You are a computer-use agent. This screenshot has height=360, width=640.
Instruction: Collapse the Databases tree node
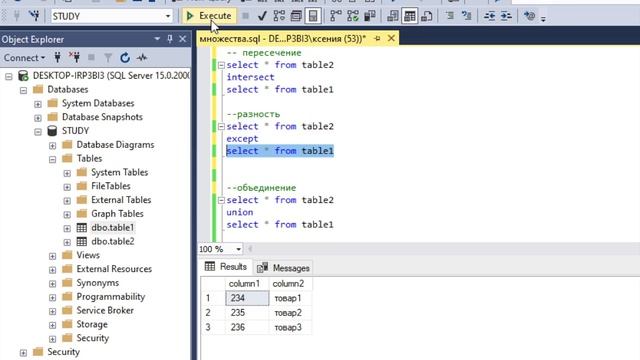pyautogui.click(x=23, y=90)
